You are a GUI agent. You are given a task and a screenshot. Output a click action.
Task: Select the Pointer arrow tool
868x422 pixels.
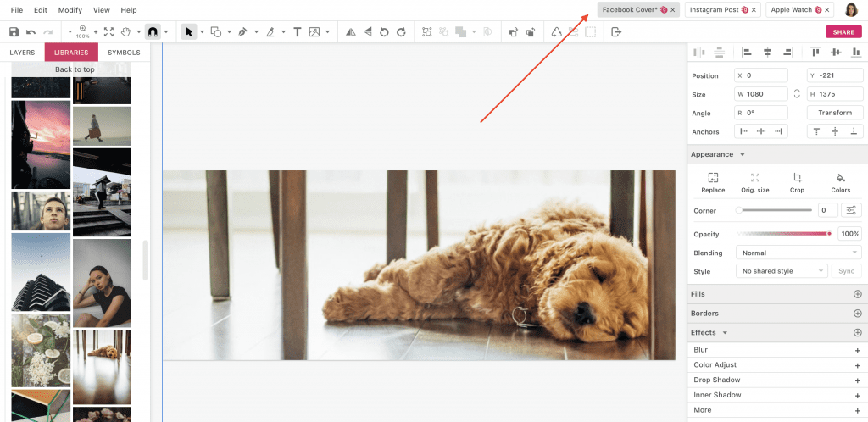[189, 32]
